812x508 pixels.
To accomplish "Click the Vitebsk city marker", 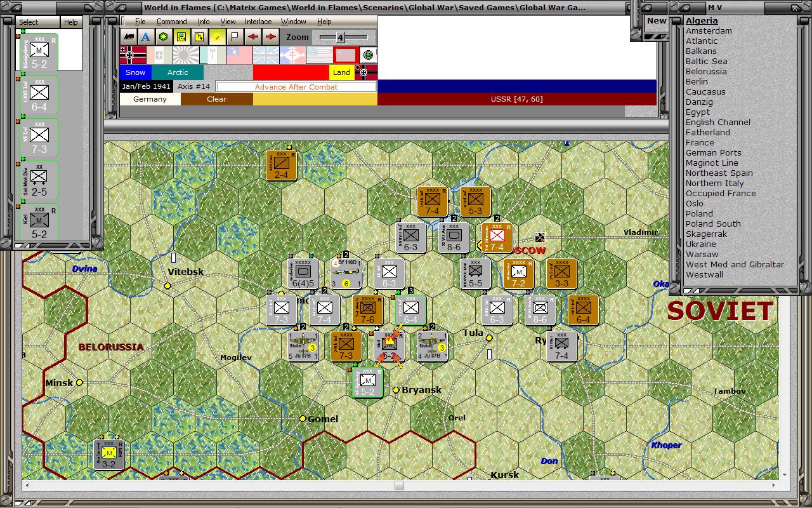I will (x=167, y=286).
